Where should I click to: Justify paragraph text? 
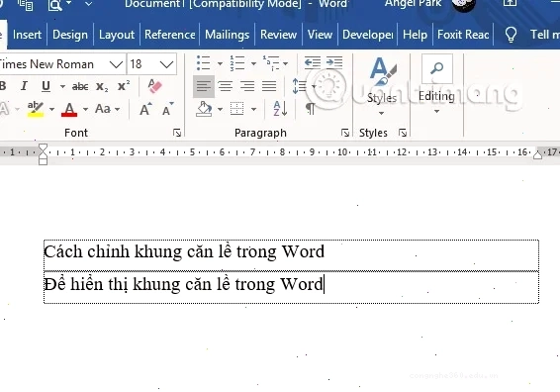point(269,86)
